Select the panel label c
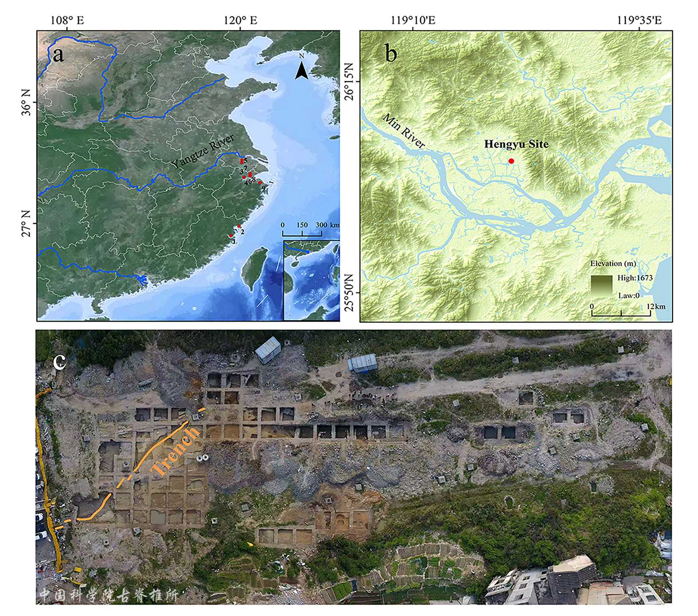The width and height of the screenshot is (698, 616). click(x=59, y=361)
